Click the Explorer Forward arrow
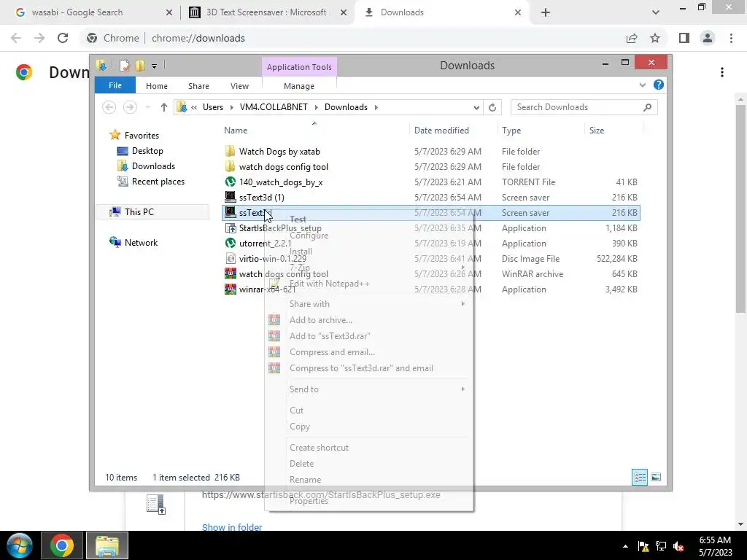The height and width of the screenshot is (560, 747). click(130, 107)
